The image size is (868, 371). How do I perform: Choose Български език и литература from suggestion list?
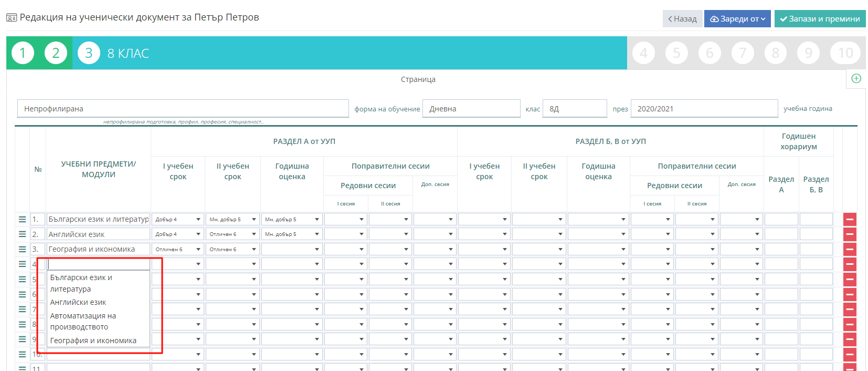(x=99, y=283)
